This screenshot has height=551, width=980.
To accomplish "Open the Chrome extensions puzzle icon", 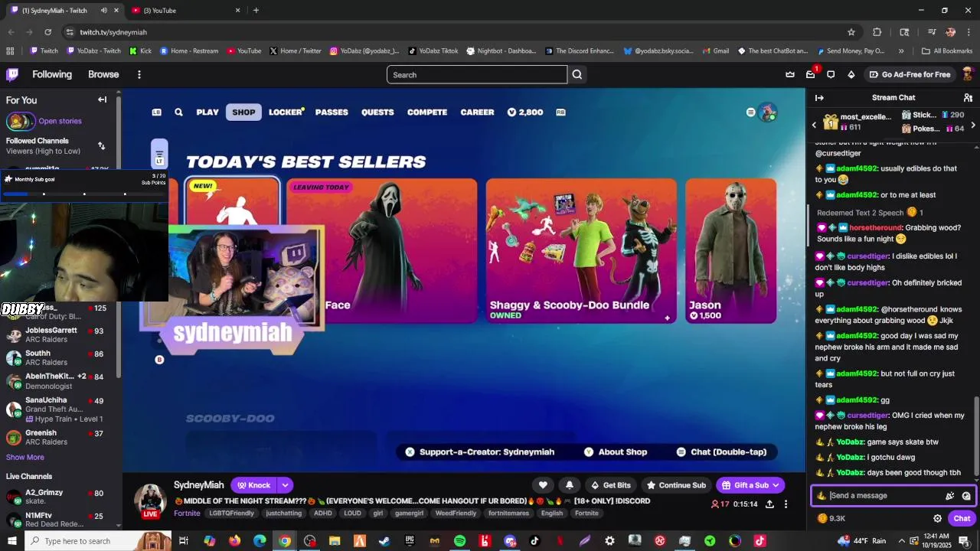I will point(877,32).
